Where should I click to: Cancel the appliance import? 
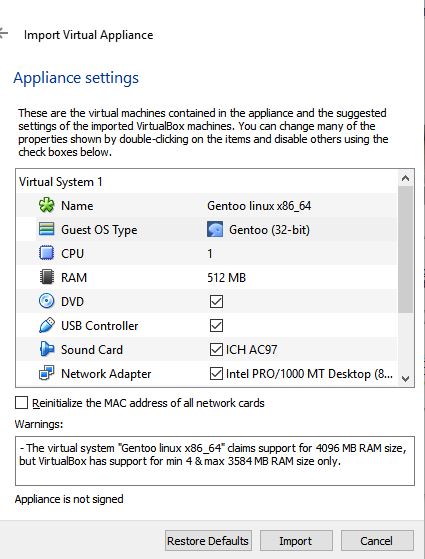377,541
